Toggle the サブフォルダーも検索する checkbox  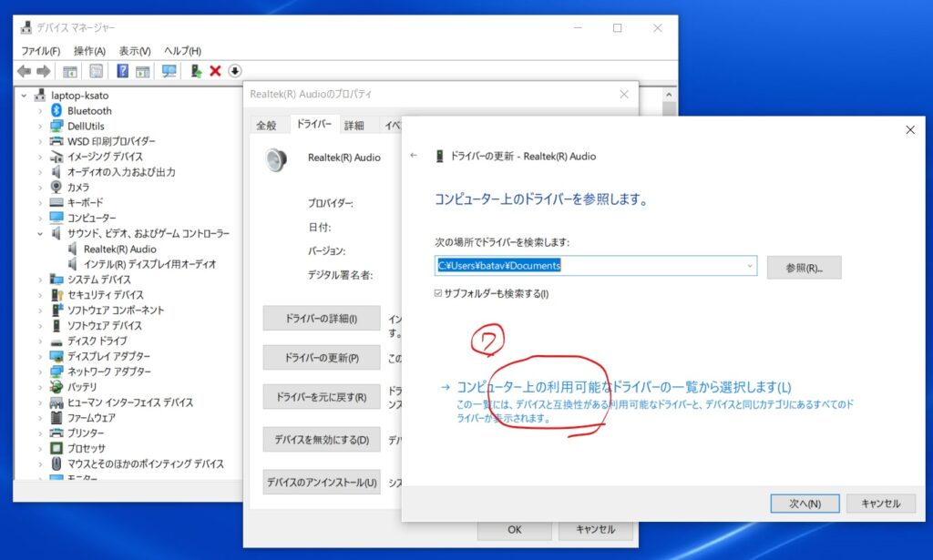(438, 294)
